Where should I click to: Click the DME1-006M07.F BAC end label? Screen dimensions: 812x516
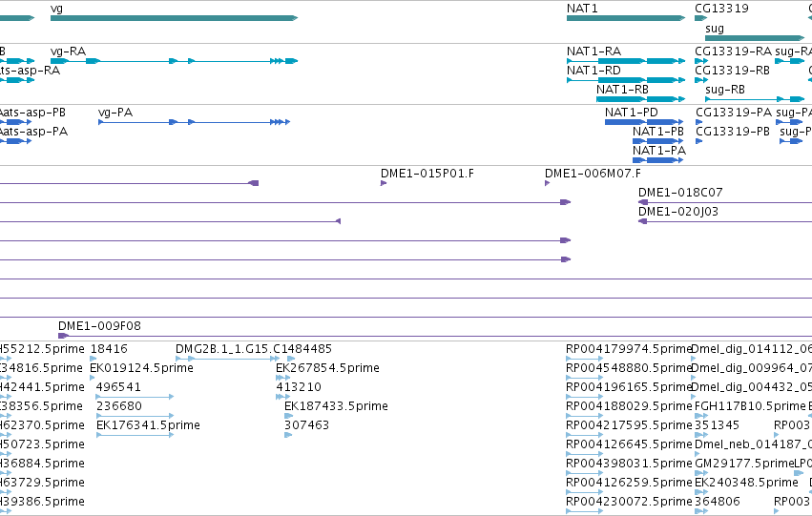(x=593, y=174)
